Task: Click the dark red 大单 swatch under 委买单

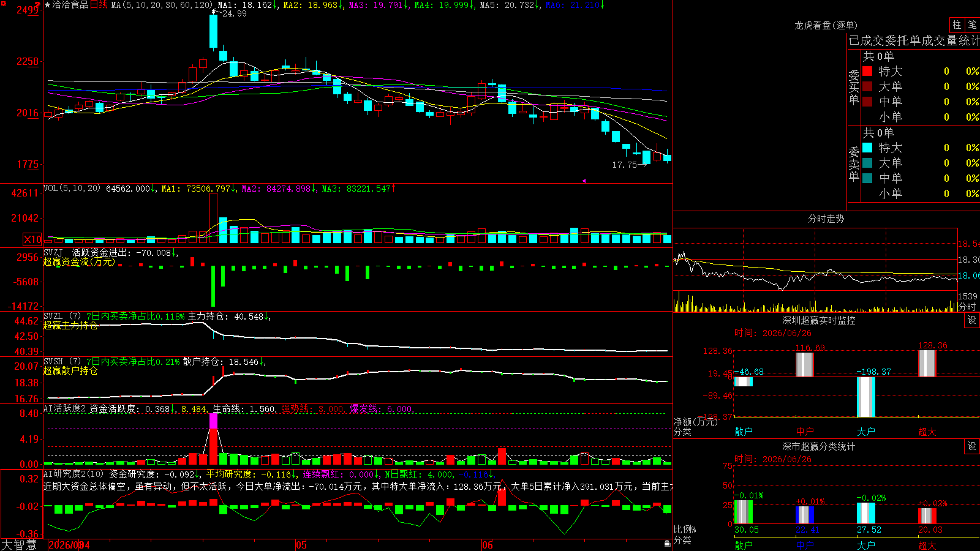Action: click(x=867, y=86)
